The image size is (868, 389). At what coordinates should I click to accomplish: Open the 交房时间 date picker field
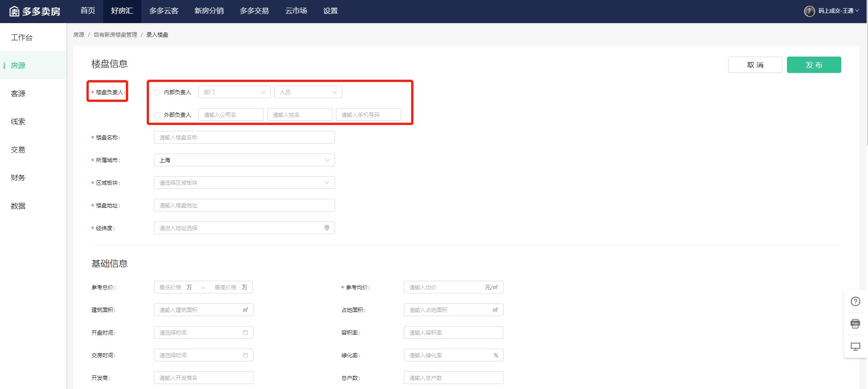click(204, 355)
